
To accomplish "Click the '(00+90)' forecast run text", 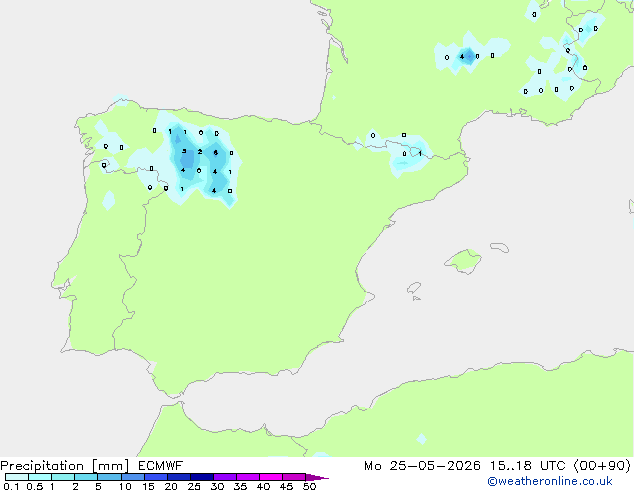I will pos(602,466).
